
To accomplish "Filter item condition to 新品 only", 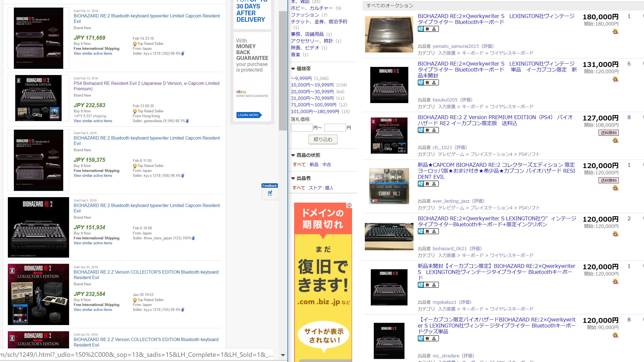I will click(x=314, y=165).
